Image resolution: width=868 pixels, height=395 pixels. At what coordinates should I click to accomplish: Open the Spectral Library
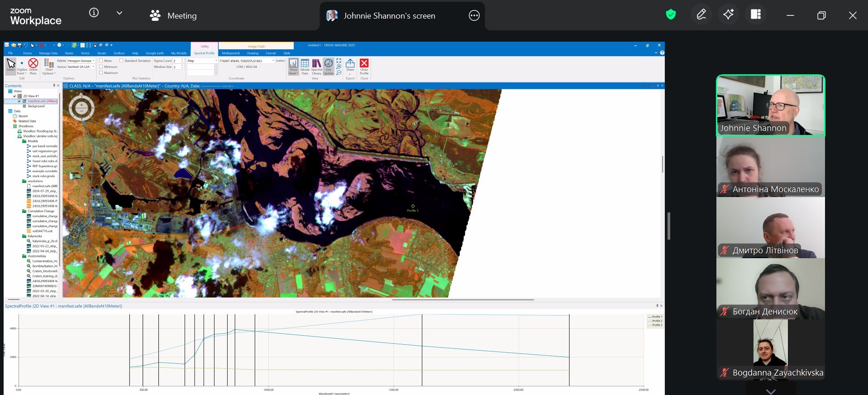point(317,67)
